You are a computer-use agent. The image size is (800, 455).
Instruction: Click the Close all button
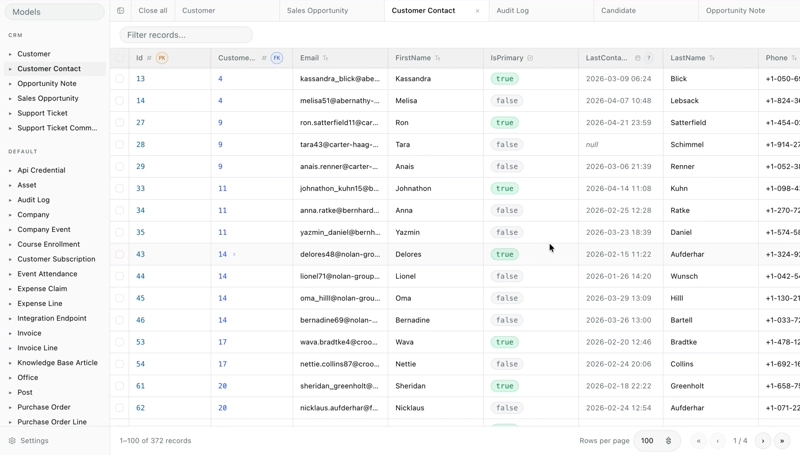pyautogui.click(x=153, y=10)
